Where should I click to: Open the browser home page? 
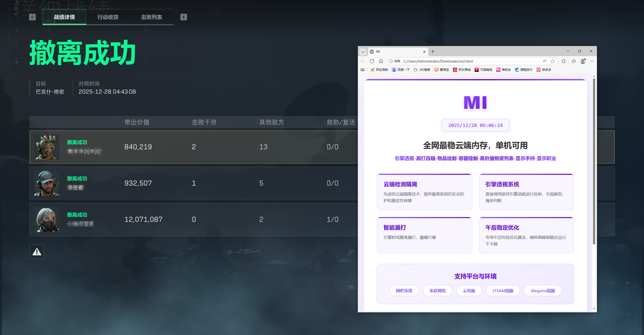(x=381, y=61)
